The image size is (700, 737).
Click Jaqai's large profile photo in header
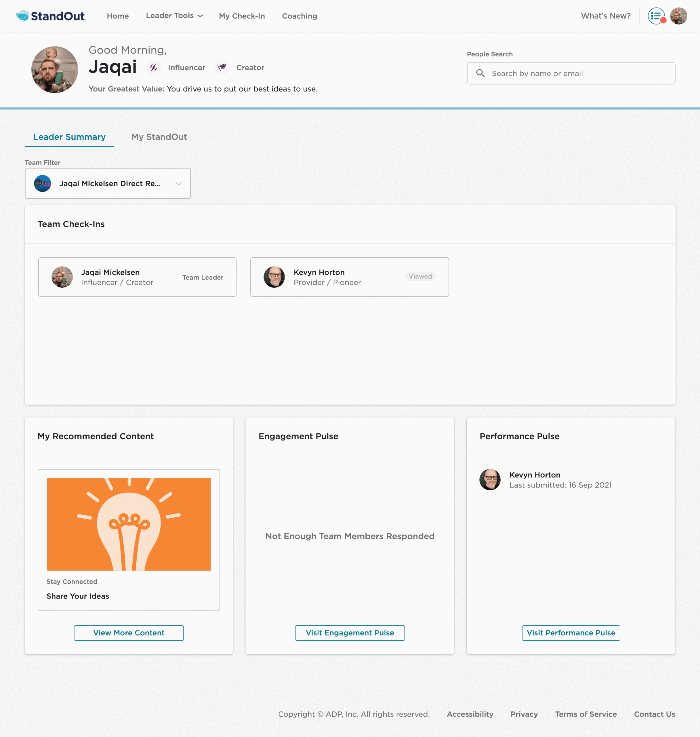[x=55, y=69]
